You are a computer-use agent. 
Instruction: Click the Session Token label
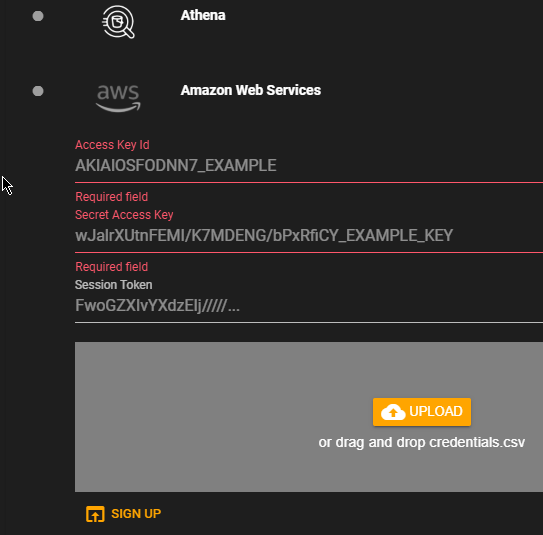(x=114, y=285)
